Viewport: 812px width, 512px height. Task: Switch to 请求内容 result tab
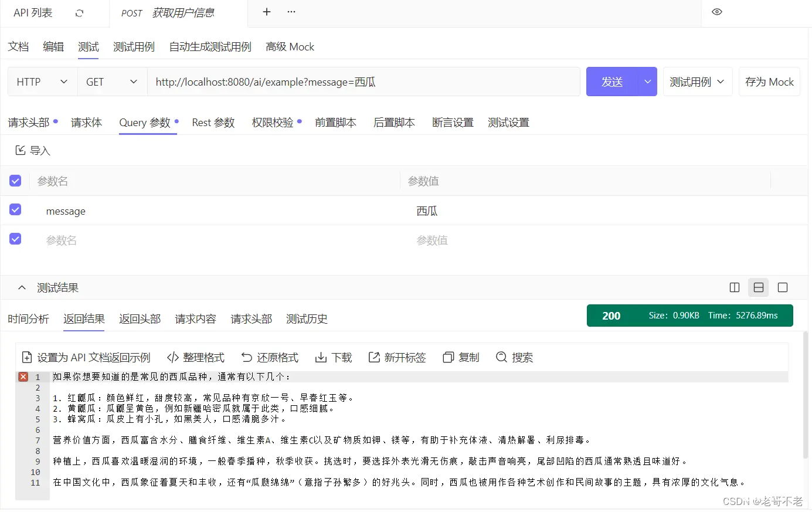195,319
